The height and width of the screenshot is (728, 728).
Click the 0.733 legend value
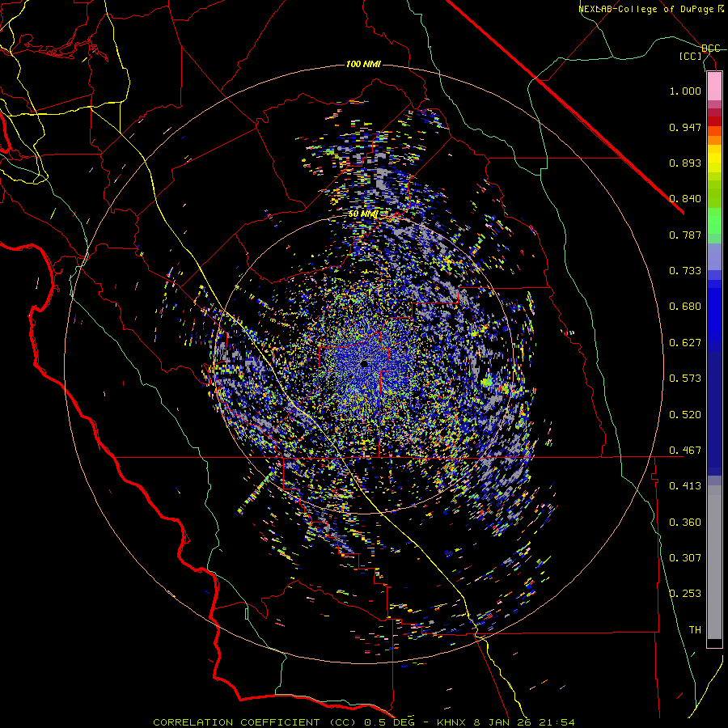pyautogui.click(x=685, y=271)
